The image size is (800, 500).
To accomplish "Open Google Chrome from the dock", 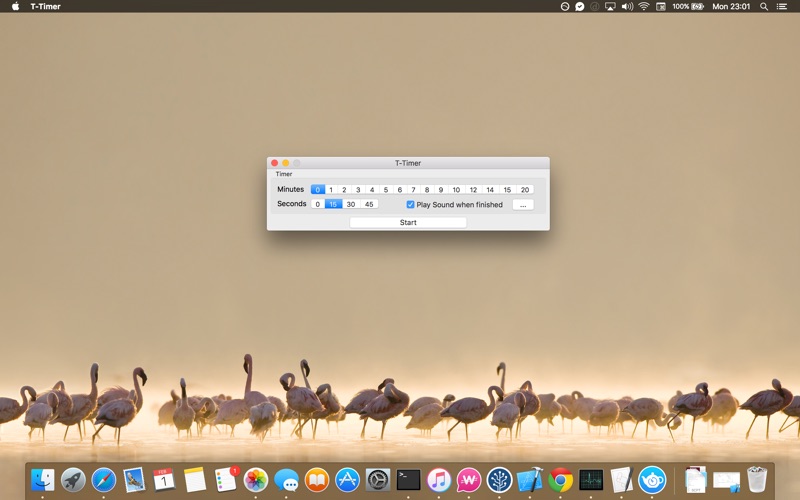I will 560,480.
